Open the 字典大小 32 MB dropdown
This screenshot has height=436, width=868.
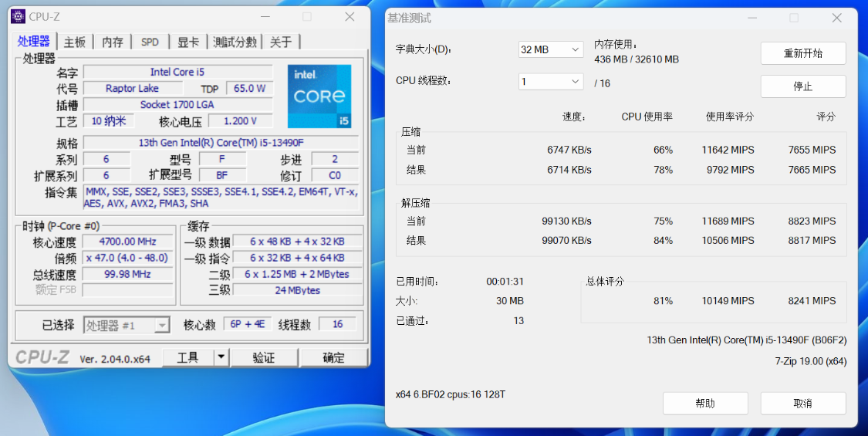click(551, 49)
